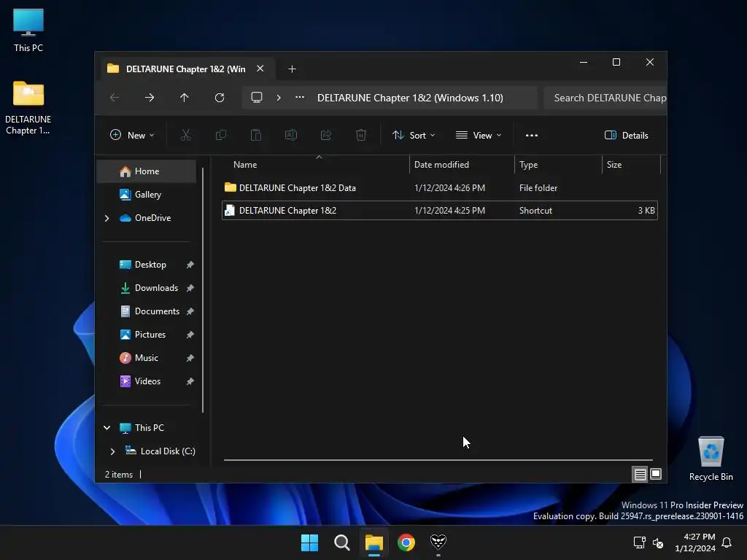Open OneDrive in navigation pane
Screen dimensions: 747x560
[x=152, y=217]
